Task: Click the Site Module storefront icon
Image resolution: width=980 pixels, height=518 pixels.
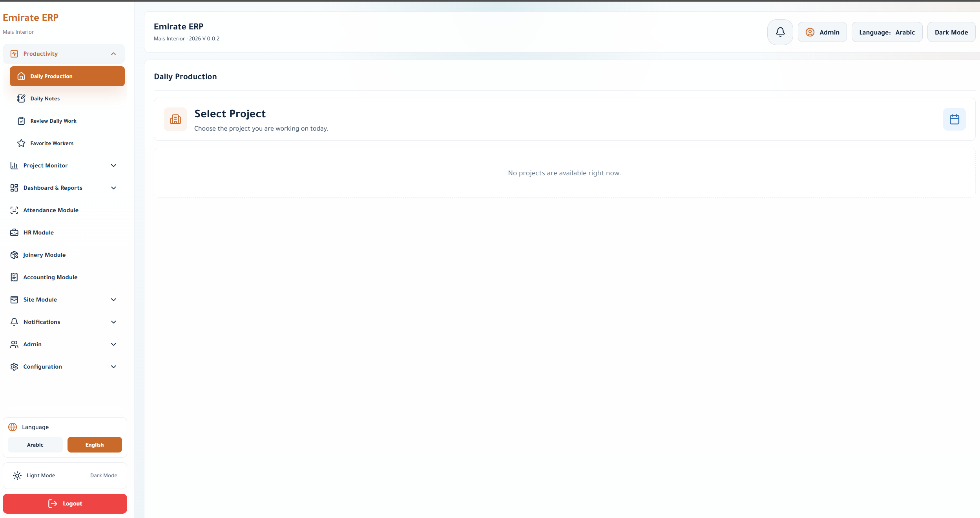Action: (x=14, y=300)
